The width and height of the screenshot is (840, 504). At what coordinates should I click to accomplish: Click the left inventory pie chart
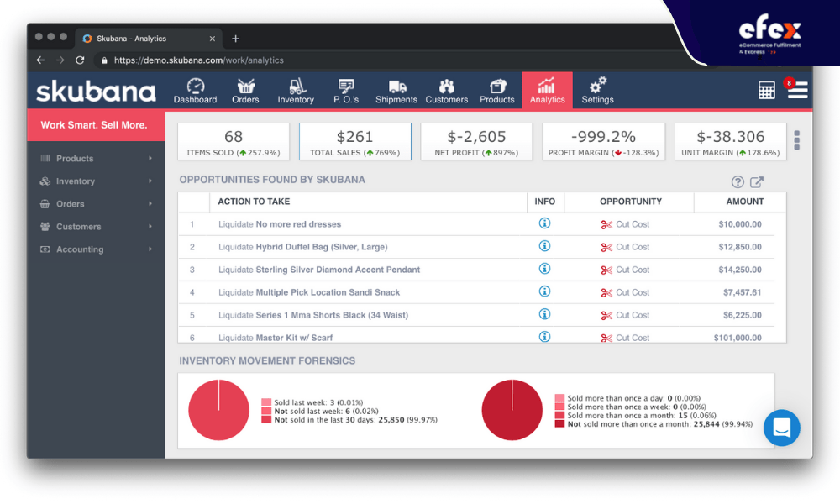coord(218,410)
